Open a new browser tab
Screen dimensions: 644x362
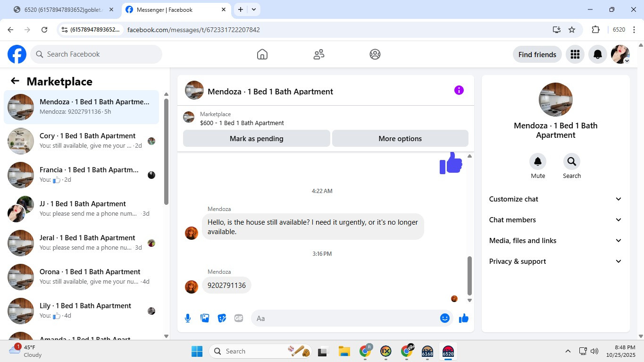click(240, 9)
